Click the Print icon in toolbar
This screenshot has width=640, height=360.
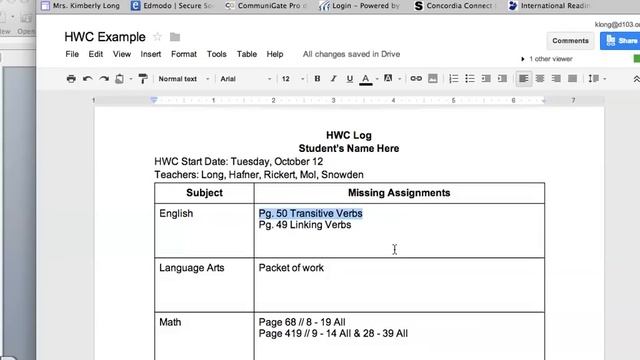coord(71,79)
